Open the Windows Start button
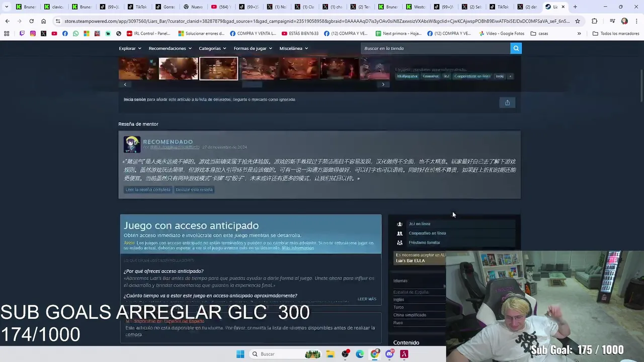 coord(240,354)
